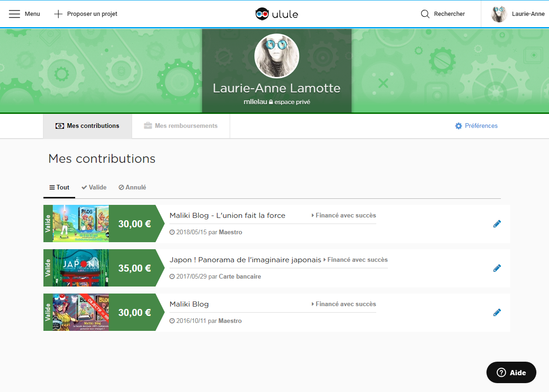Screen dimensions: 549x392
Task: Open the hamburger Menu icon
Action: (x=14, y=14)
